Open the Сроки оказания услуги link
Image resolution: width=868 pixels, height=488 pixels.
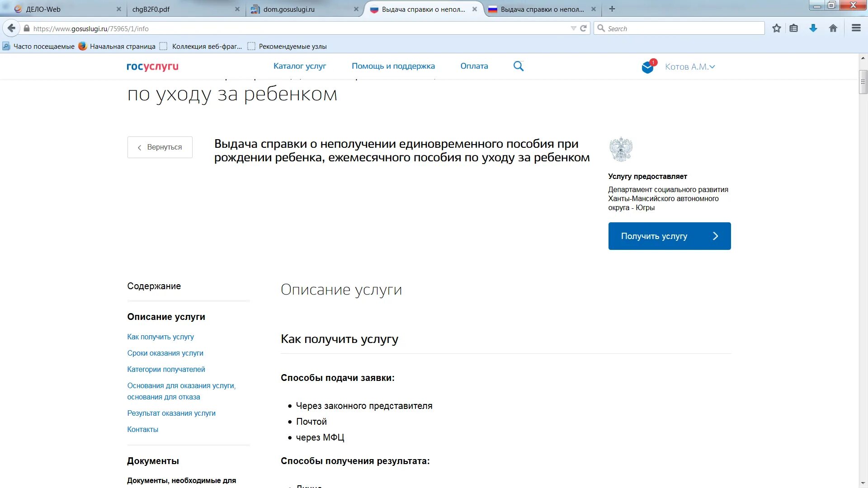[166, 353]
